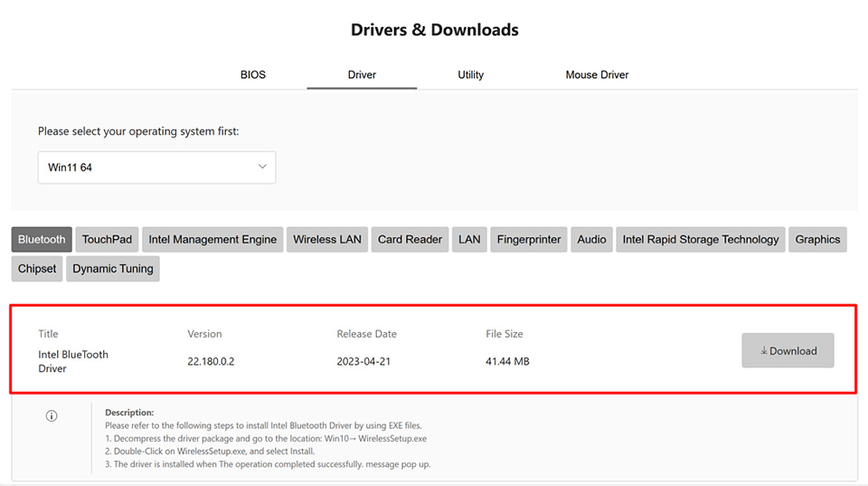
Task: Click version number 22.180.0.2
Action: coord(211,361)
